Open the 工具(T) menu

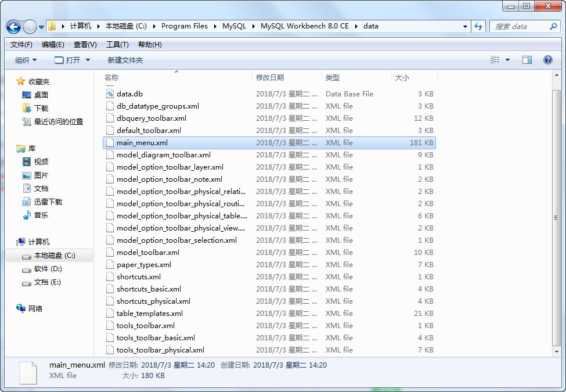[x=117, y=44]
